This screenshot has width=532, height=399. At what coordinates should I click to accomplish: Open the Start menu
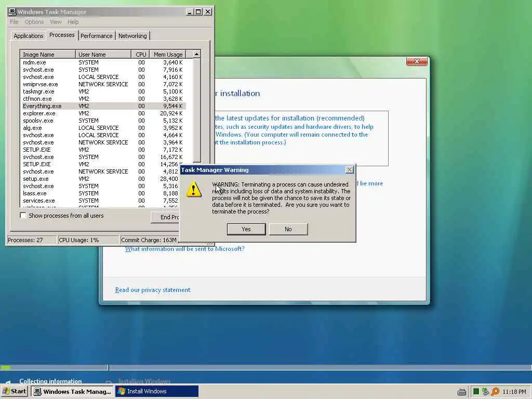click(x=15, y=391)
